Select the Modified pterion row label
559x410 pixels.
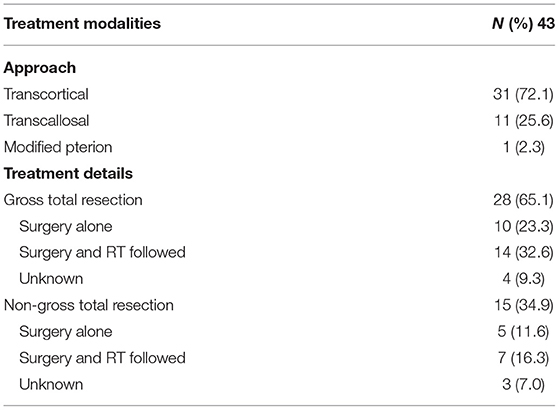[58, 147]
